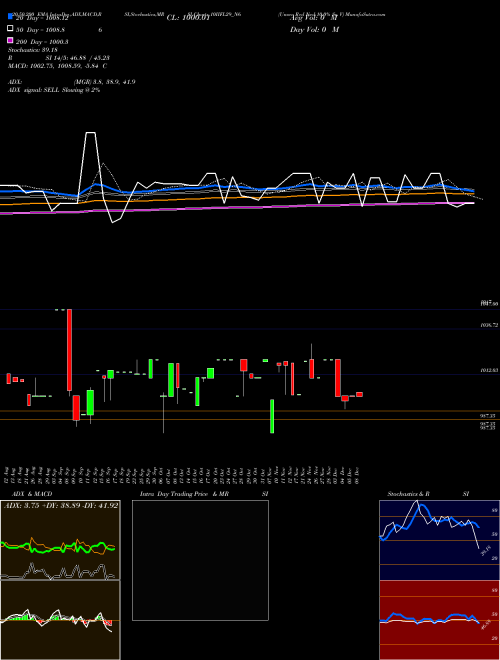Click the blue 20 Day legend swatch
Viewport: 500px width, 660px height.
click(x=10, y=17)
